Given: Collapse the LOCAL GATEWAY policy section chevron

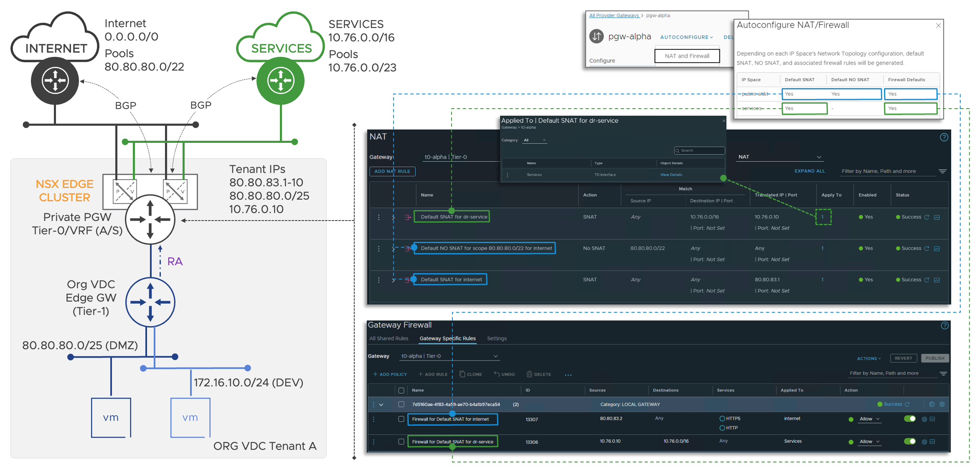Looking at the screenshot, I should click(381, 405).
